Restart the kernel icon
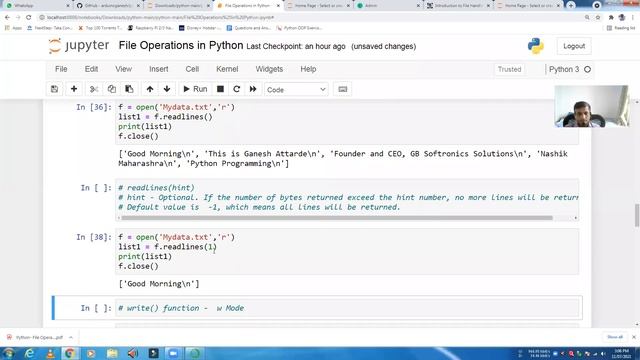Image resolution: width=640 pixels, height=360 pixels. click(x=236, y=89)
